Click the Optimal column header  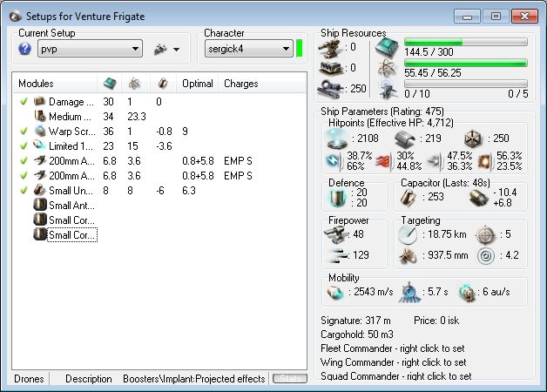(x=198, y=84)
